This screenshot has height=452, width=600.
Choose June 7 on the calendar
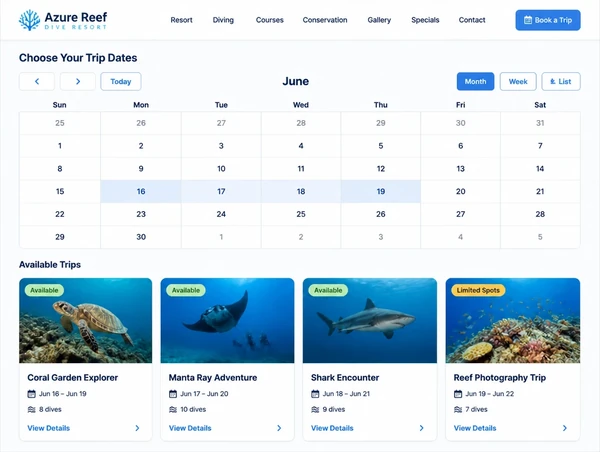540,146
